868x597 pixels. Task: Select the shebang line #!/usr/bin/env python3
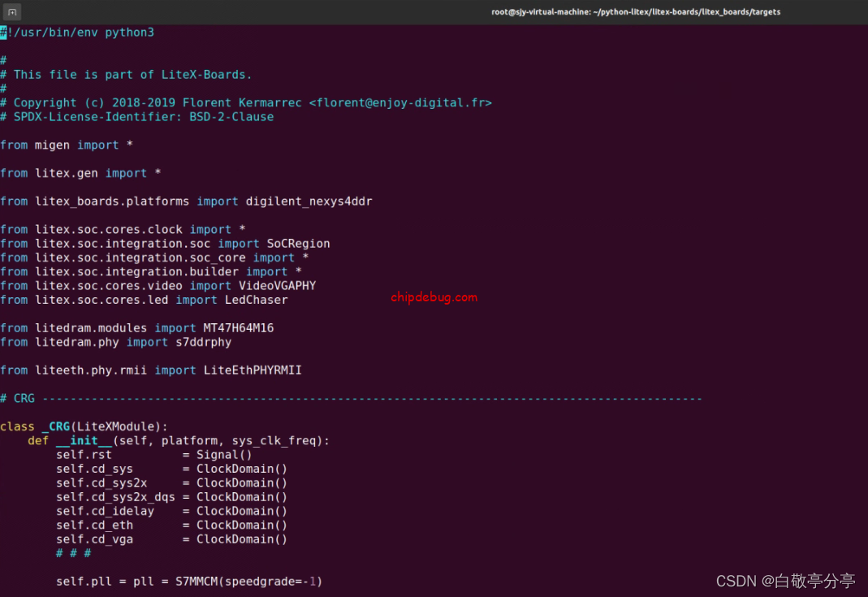pyautogui.click(x=77, y=32)
